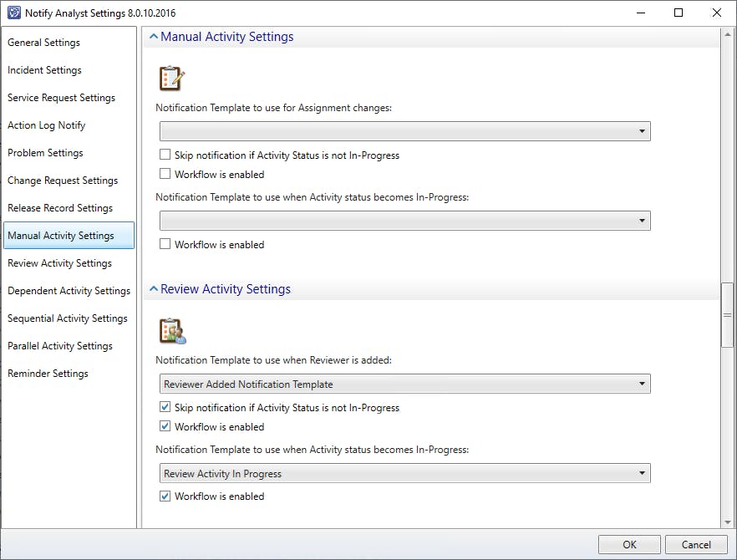Image resolution: width=737 pixels, height=560 pixels.
Task: Click the Review Activity clipboard icon
Action: click(172, 330)
